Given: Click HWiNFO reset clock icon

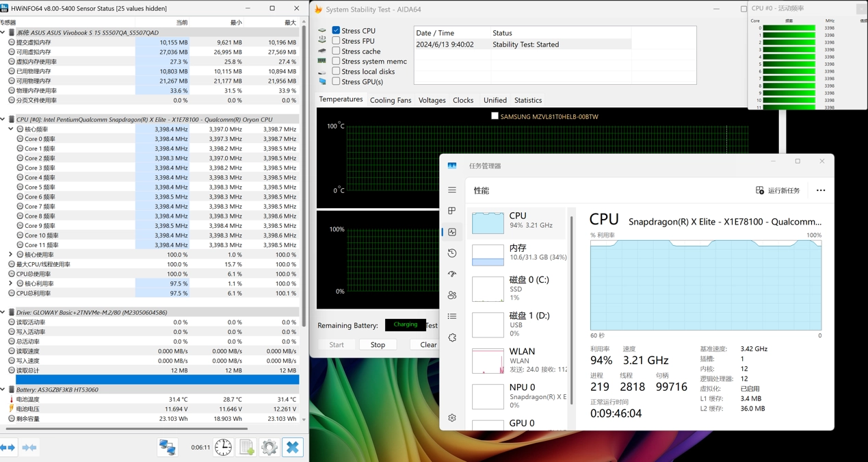Looking at the screenshot, I should click(x=223, y=448).
